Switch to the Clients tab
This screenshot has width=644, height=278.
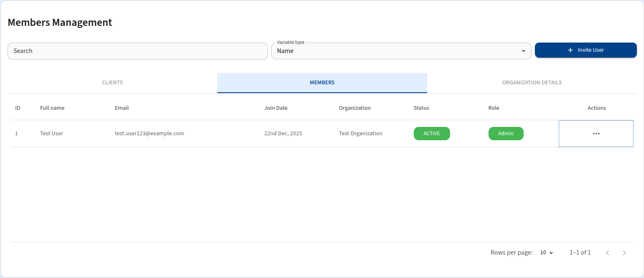click(112, 83)
